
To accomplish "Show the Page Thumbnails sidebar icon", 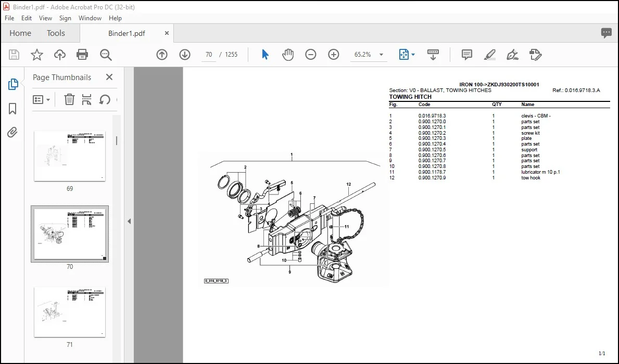I will 12,84.
